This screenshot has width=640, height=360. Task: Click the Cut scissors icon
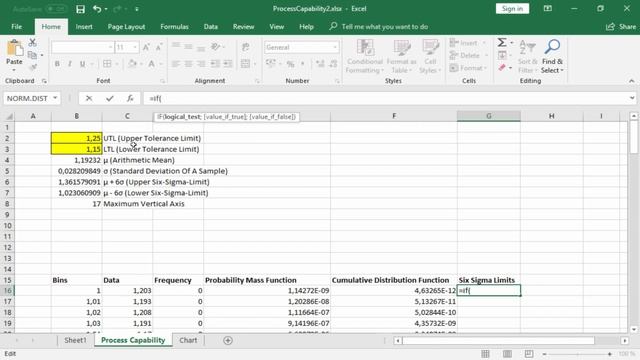[33, 42]
